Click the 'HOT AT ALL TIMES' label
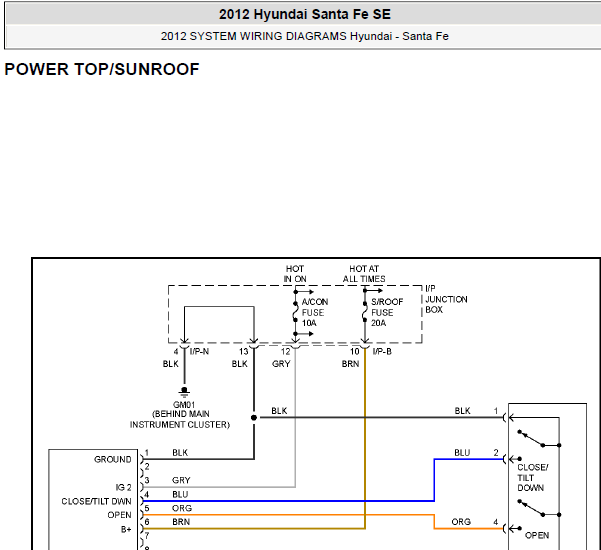Screen dimensions: 601x550 364,274
